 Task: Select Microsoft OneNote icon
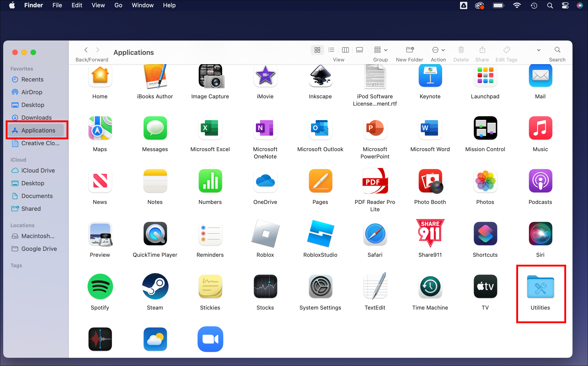tap(265, 128)
